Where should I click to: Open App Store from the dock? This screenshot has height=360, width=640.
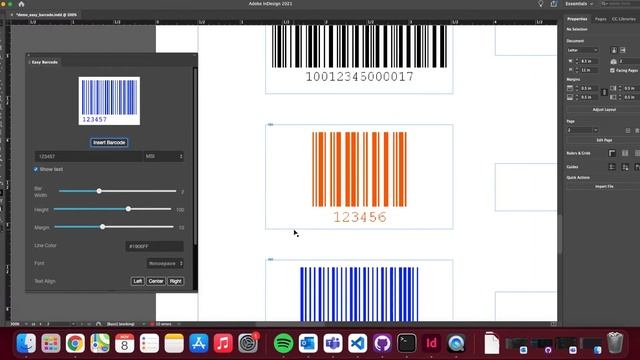[199, 343]
